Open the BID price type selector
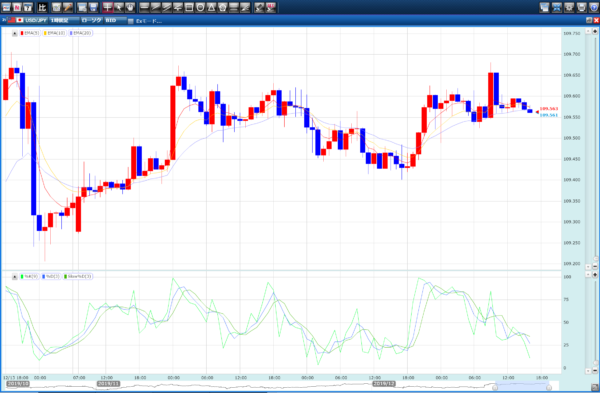 (115, 20)
